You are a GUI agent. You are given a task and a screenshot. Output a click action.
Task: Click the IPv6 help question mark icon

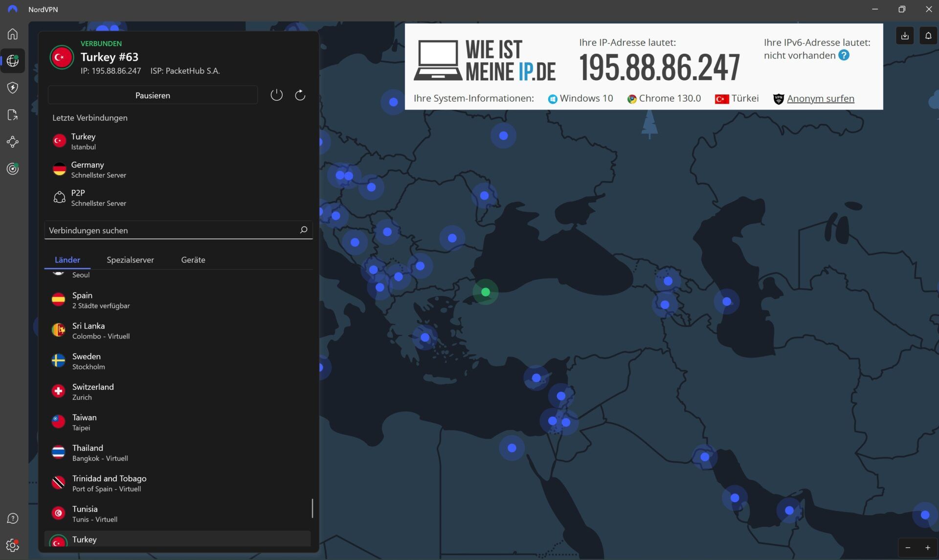click(844, 55)
